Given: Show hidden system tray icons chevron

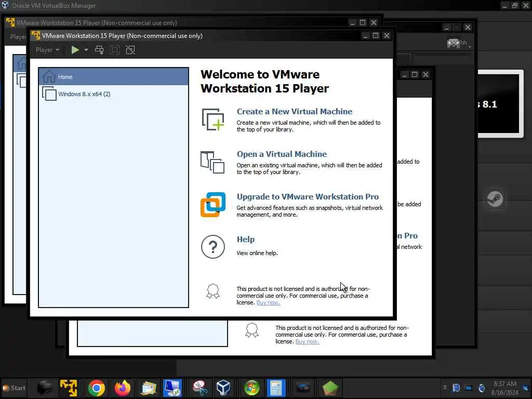Looking at the screenshot, I should click(x=445, y=388).
